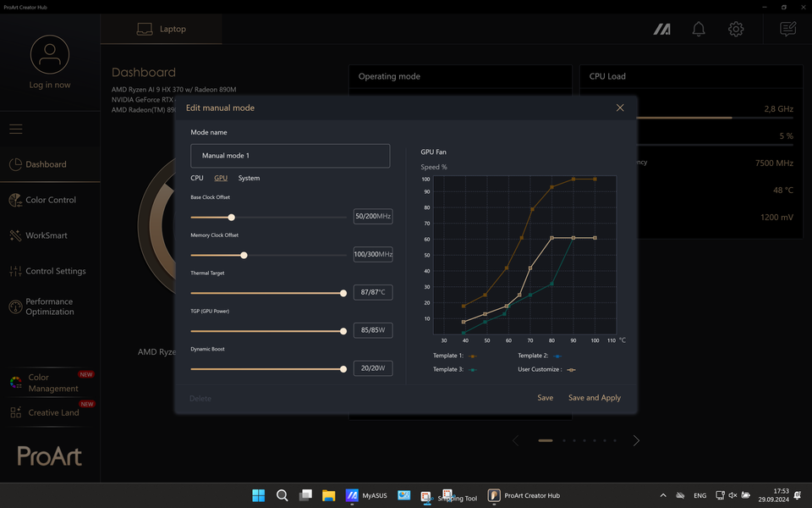Switch to the System tab
The width and height of the screenshot is (812, 508).
[249, 178]
